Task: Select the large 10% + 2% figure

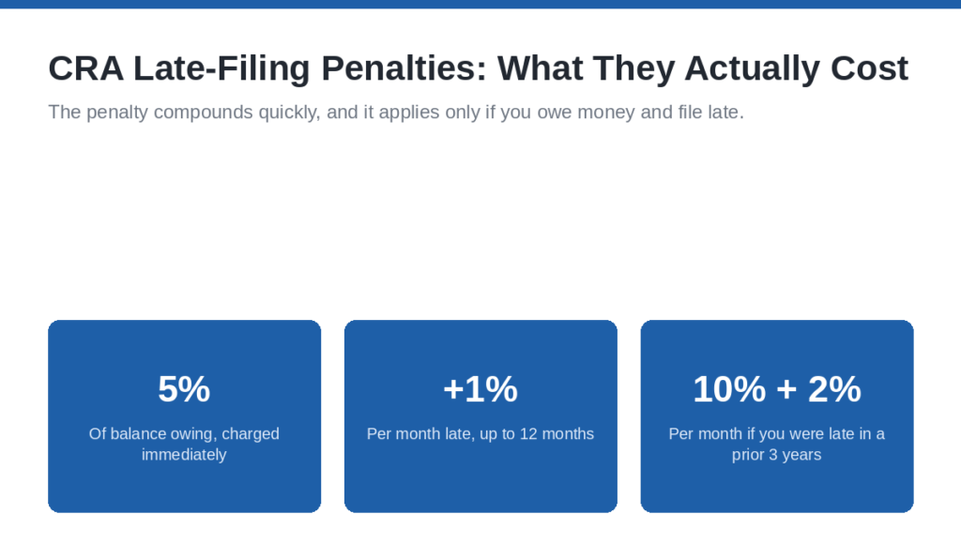Action: point(777,389)
